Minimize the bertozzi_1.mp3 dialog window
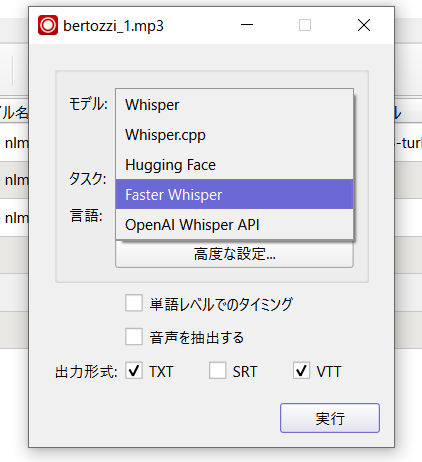The width and height of the screenshot is (422, 462). pyautogui.click(x=247, y=25)
